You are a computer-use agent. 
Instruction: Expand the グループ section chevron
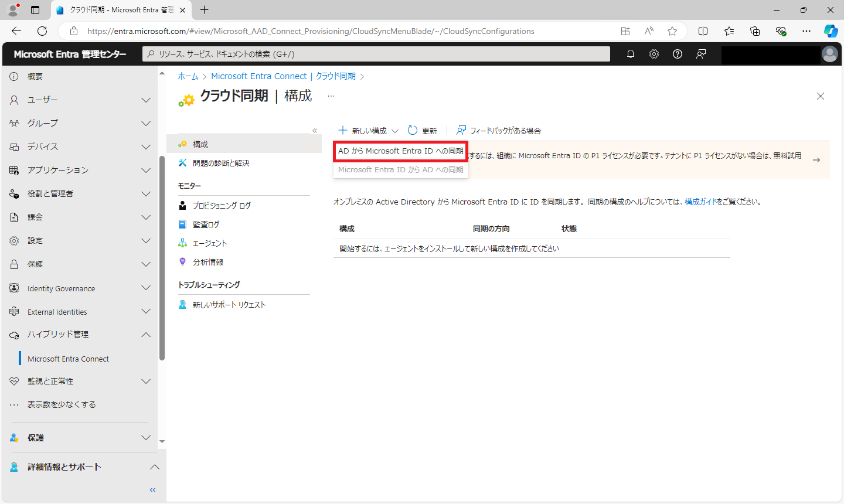pyautogui.click(x=145, y=123)
